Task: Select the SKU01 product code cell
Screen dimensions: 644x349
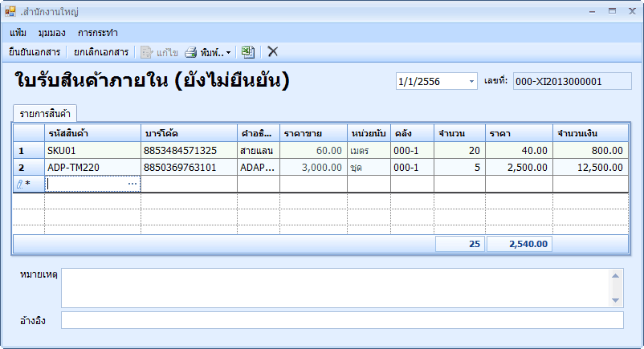Action: (x=92, y=150)
